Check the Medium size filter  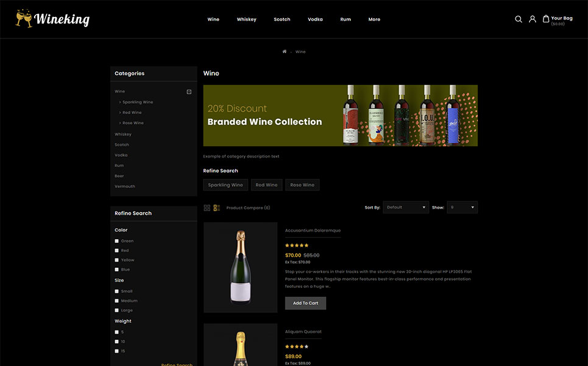116,301
